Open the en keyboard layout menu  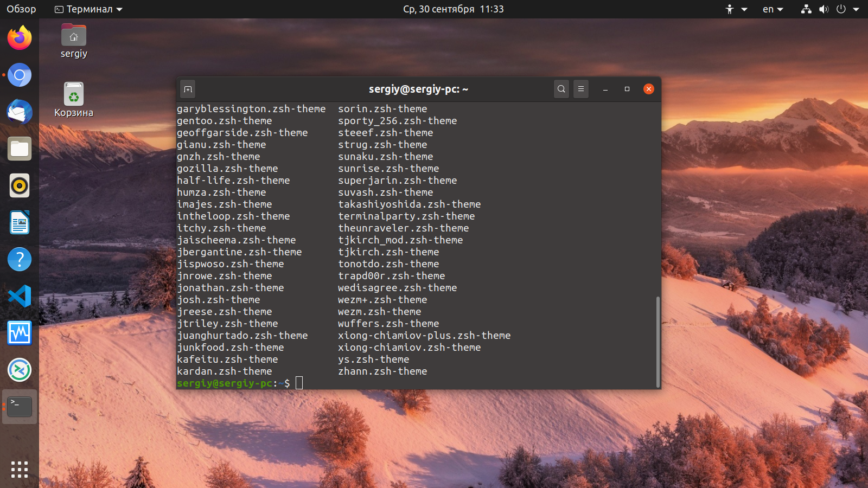pos(773,9)
